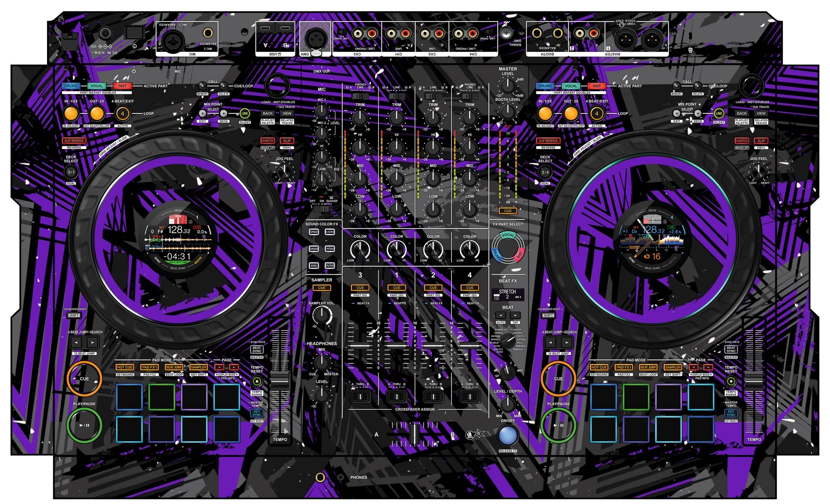Select PAD FX1 pad mode on left deck
This screenshot has width=830, height=504.
150,367
